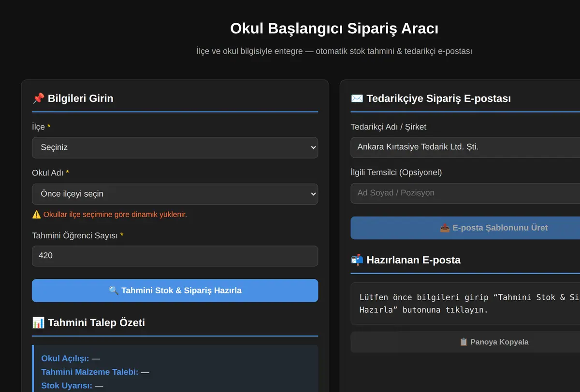The width and height of the screenshot is (580, 392).
Task: Click the prepared email placeholder text box
Action: tap(465, 304)
